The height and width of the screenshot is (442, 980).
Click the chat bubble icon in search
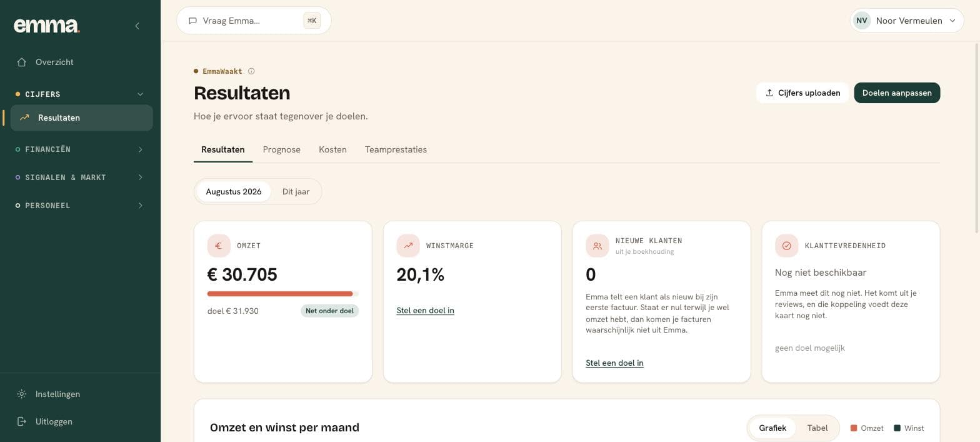(x=192, y=21)
